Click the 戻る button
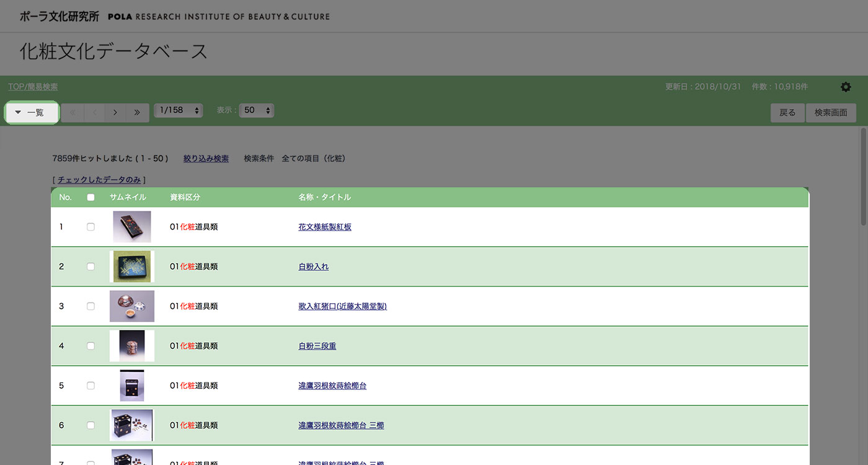This screenshot has height=465, width=868. [787, 113]
